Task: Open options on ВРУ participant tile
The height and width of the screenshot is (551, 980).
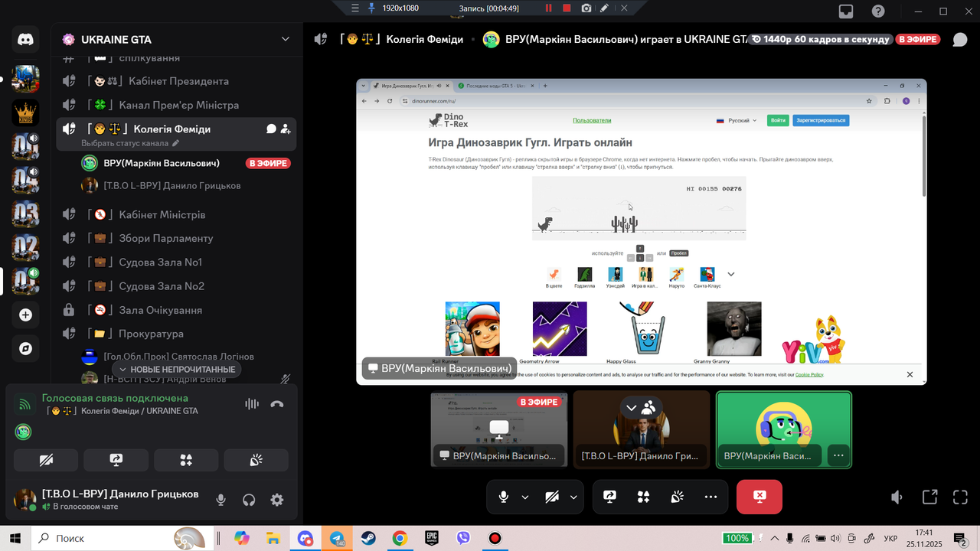Action: 838,455
